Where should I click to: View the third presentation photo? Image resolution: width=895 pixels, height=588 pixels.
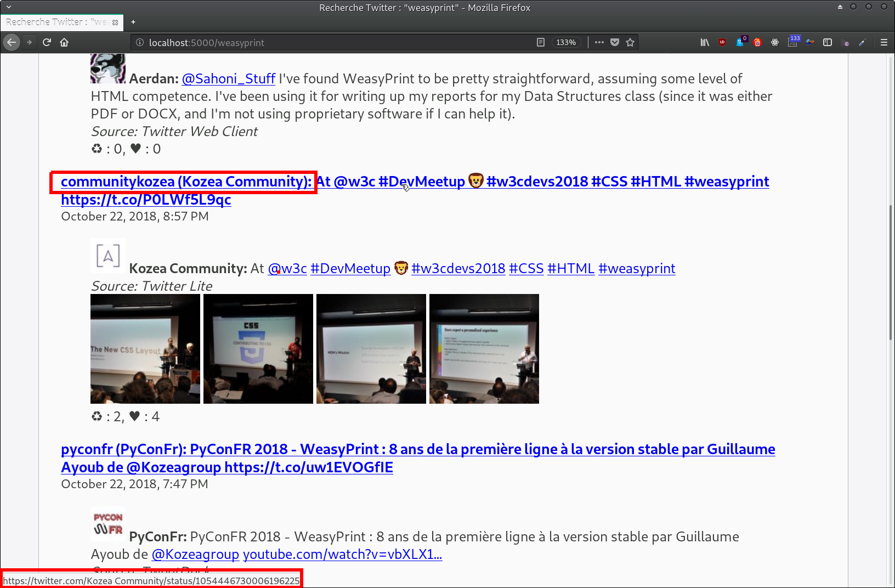[x=371, y=349]
